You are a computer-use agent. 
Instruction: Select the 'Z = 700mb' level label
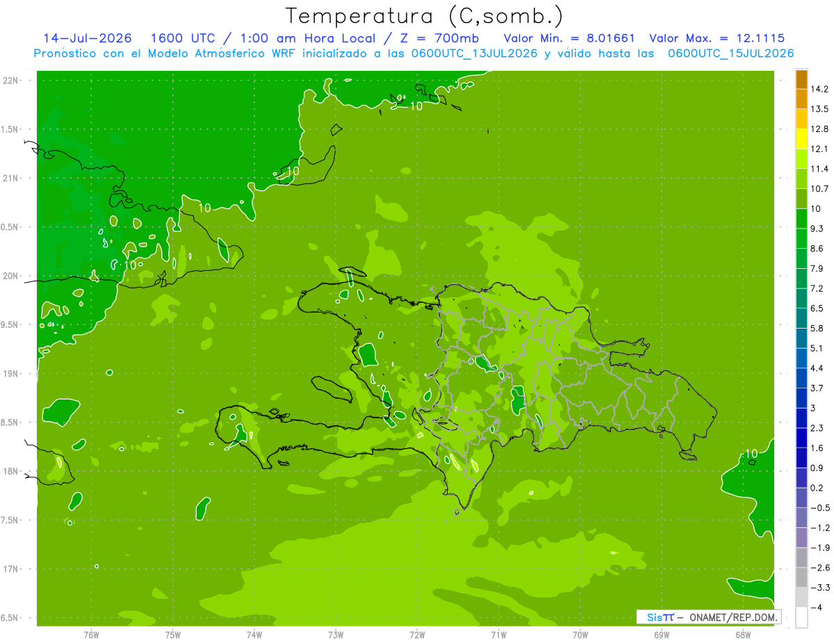[439, 38]
